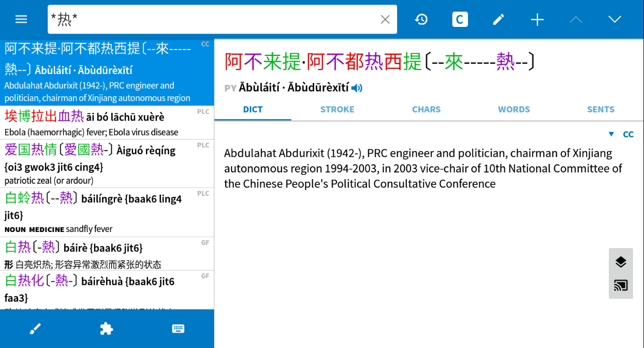Open handwriting brush input
The image size is (644, 348).
[x=35, y=329]
